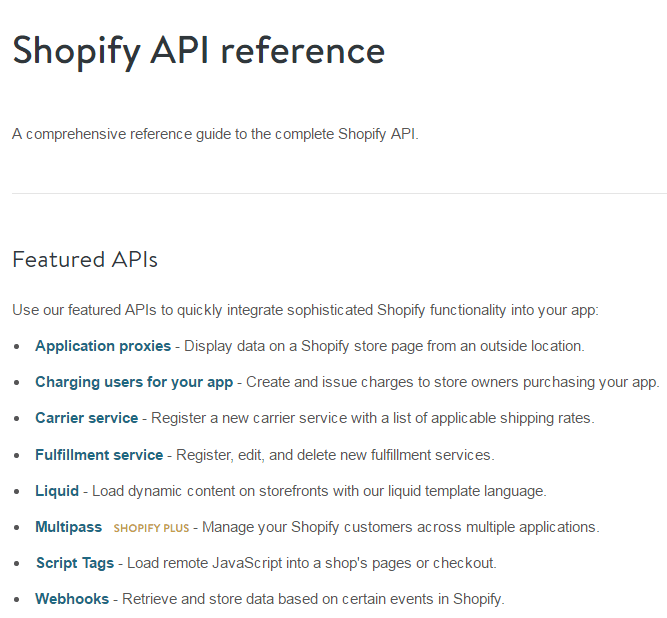The width and height of the screenshot is (667, 618).
Task: Click 'Load dynamic content on storefronts' description
Action: pyautogui.click(x=319, y=491)
